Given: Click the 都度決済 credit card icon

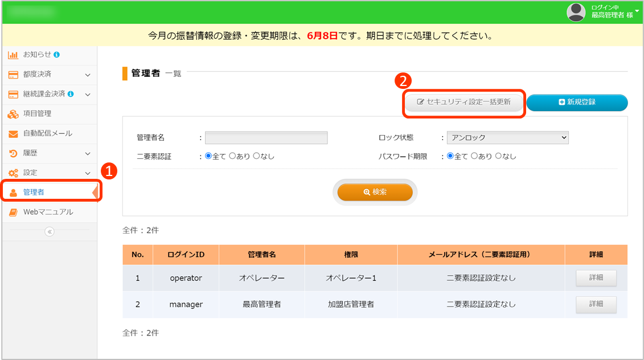Looking at the screenshot, I should click(x=13, y=75).
